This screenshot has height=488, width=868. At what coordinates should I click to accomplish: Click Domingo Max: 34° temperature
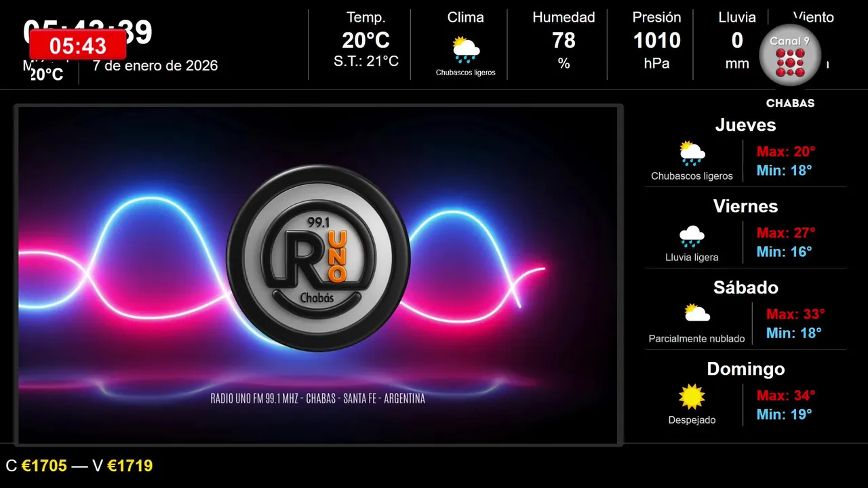coord(786,395)
